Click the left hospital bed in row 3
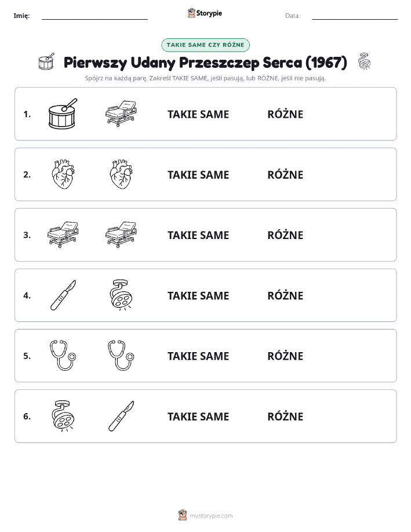 click(x=63, y=234)
